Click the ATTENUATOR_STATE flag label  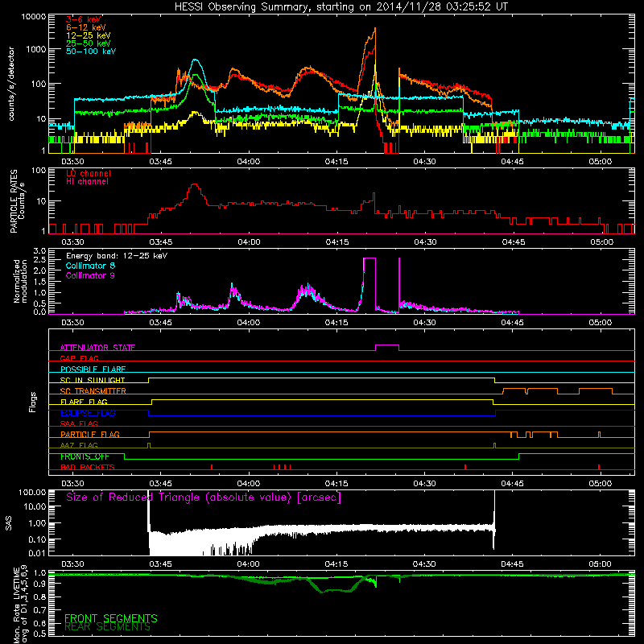97,348
